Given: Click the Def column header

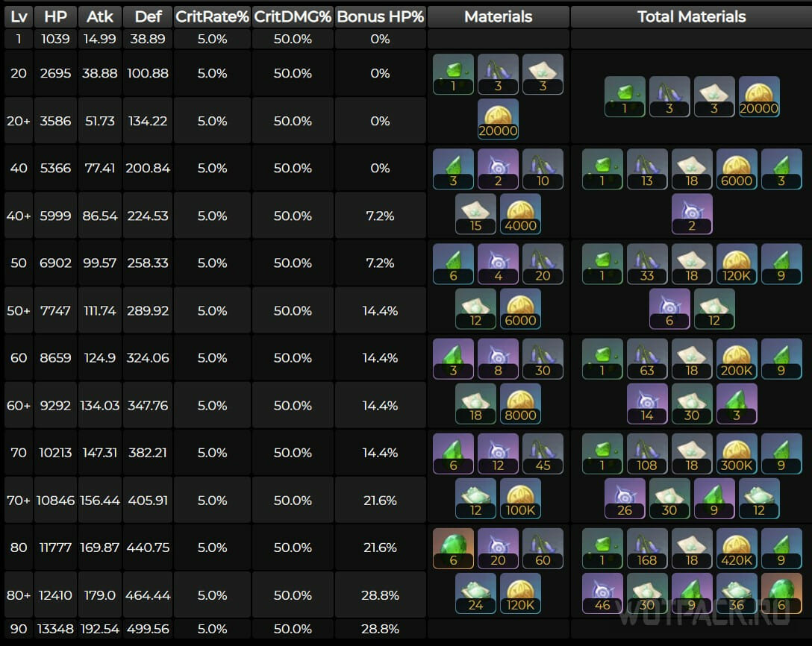Looking at the screenshot, I should coord(148,16).
